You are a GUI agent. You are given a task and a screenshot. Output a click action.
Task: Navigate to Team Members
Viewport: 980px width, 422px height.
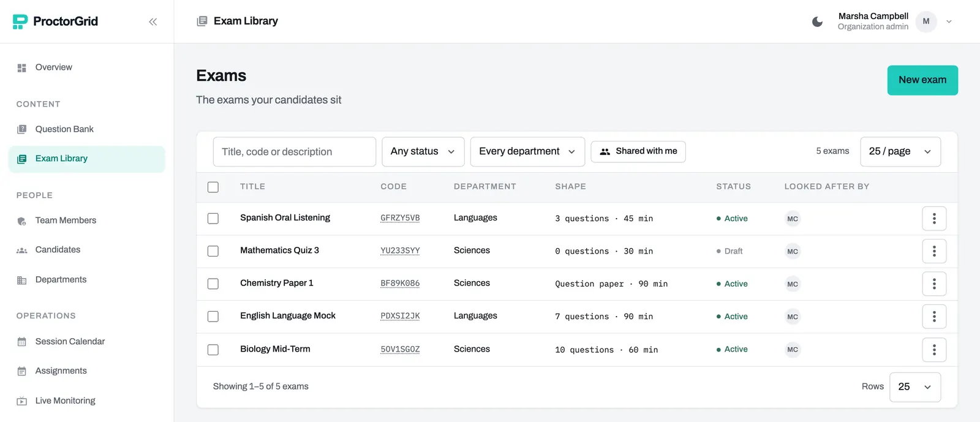click(87, 220)
